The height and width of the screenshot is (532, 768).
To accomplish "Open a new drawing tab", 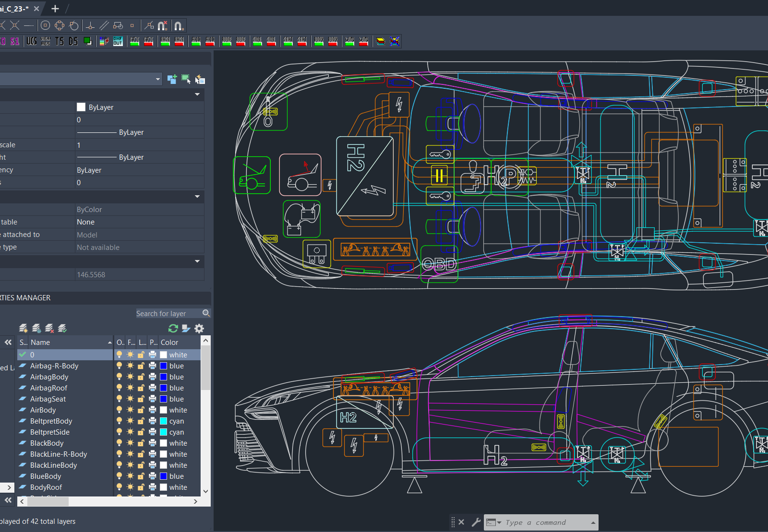I will [55, 9].
